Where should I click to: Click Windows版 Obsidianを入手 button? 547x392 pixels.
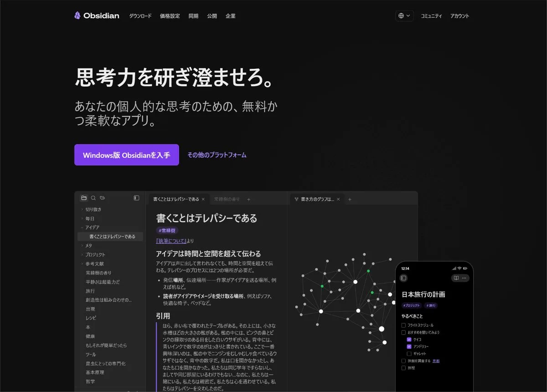coord(127,155)
